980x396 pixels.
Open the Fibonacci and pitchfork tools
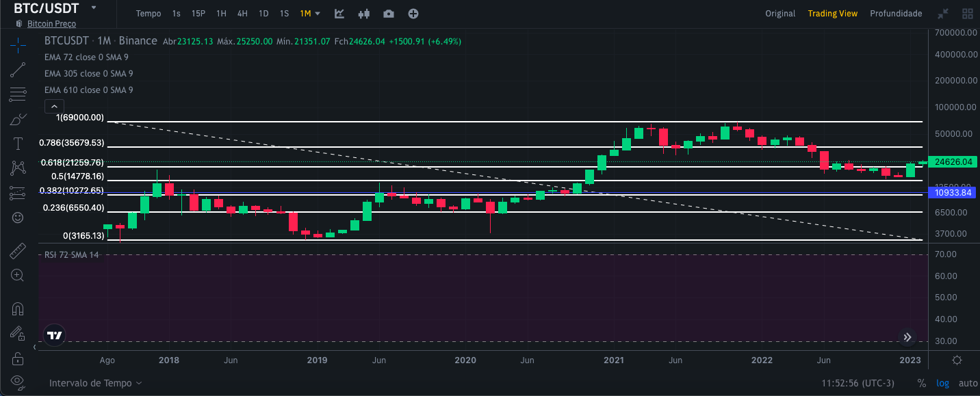[18, 94]
